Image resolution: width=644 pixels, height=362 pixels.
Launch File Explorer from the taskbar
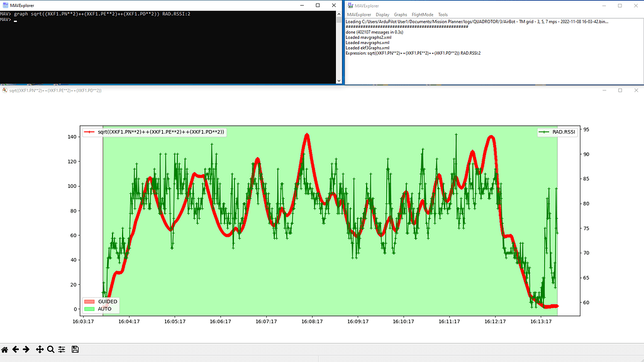[38, 357]
